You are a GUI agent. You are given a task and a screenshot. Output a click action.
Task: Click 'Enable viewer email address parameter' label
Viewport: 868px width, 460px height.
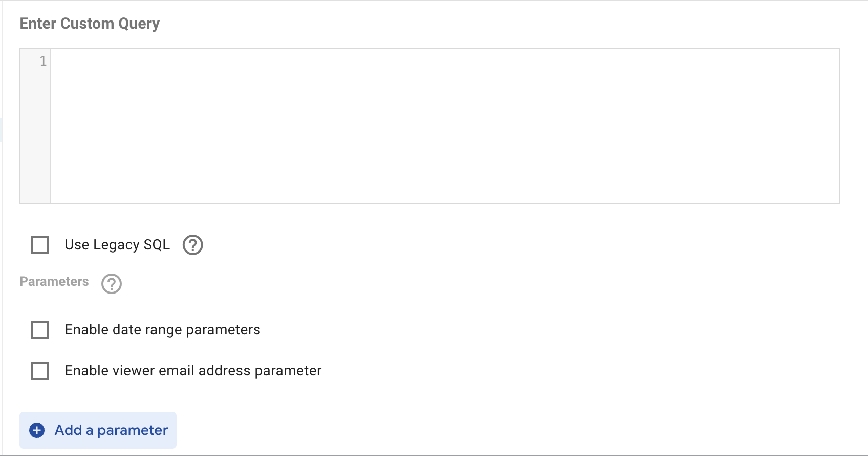[x=193, y=371]
